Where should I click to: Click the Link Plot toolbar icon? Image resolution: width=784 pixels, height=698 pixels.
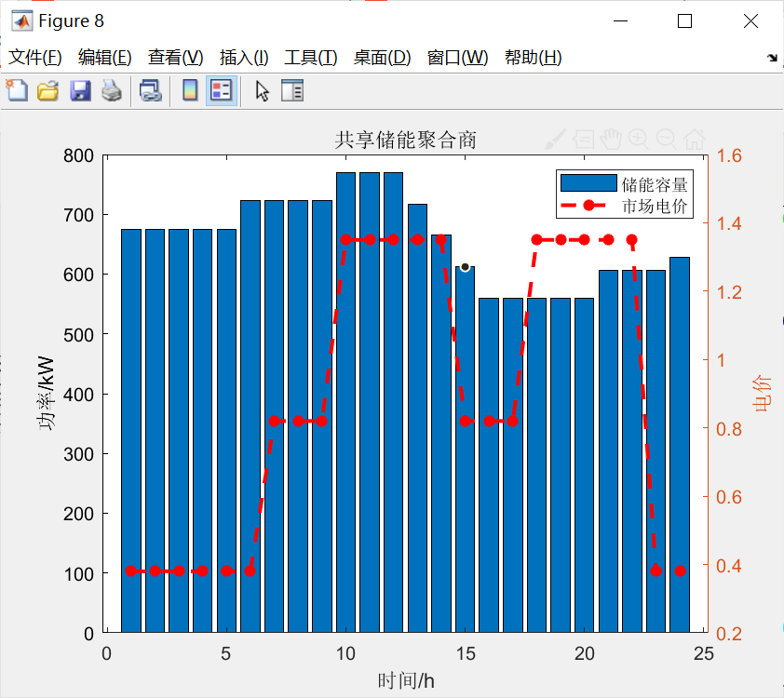150,91
